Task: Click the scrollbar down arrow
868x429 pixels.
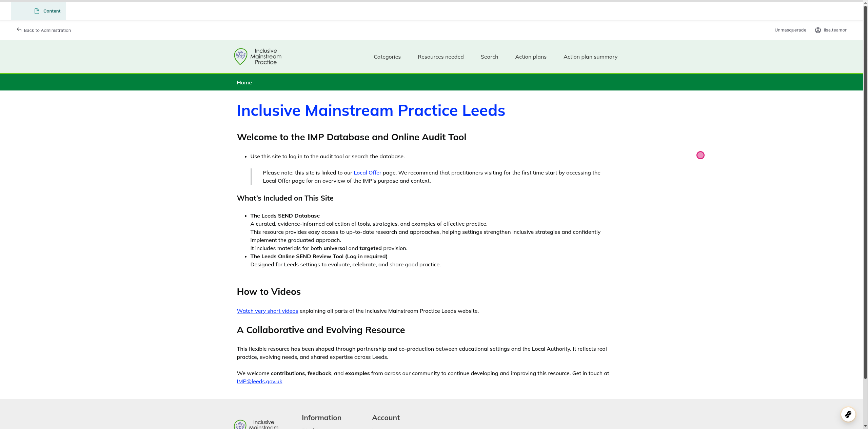Action: (865, 426)
